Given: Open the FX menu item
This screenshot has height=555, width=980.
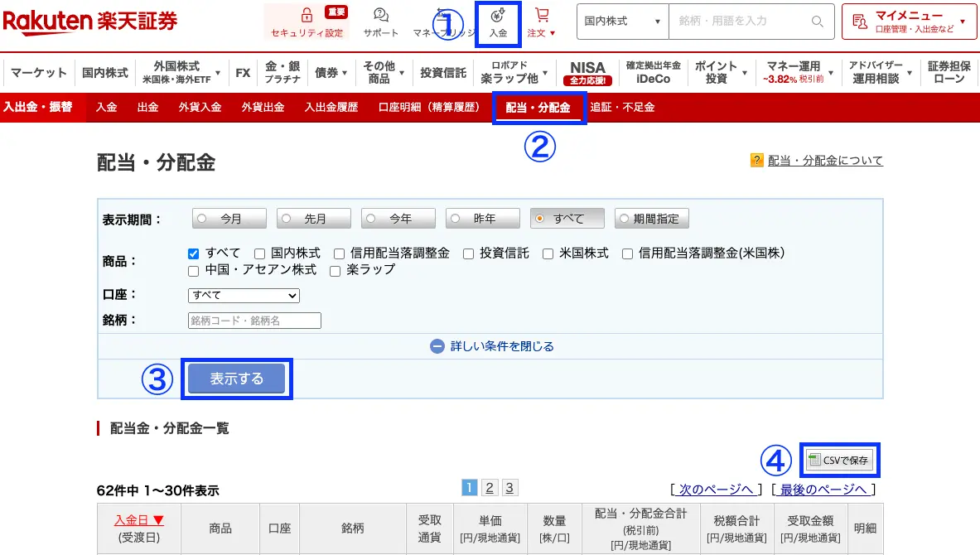Looking at the screenshot, I should [x=243, y=73].
